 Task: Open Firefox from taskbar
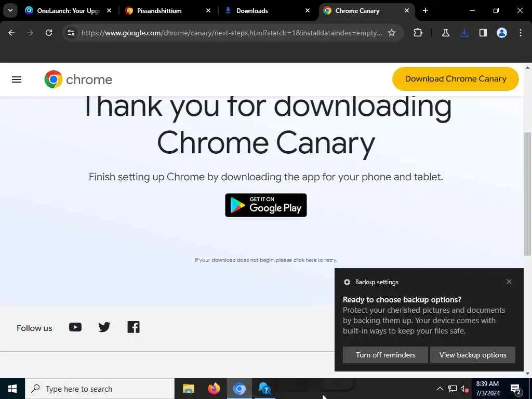point(214,389)
